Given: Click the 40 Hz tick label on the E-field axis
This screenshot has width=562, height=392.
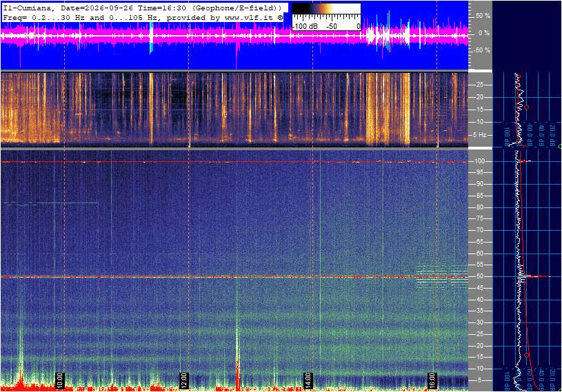Looking at the screenshot, I should click(479, 300).
